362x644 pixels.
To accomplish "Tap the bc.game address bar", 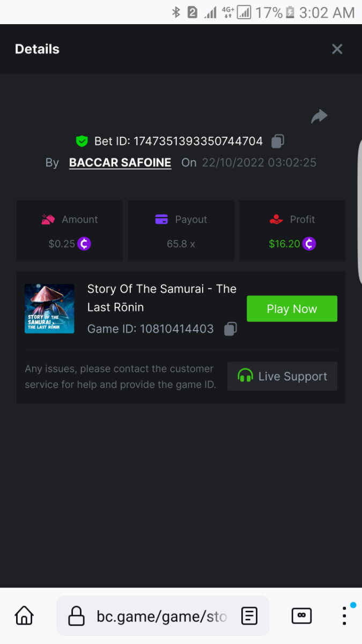I will coord(161,616).
